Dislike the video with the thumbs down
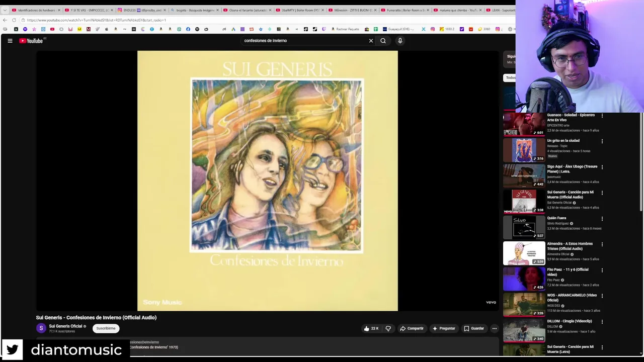The image size is (644, 362). click(x=388, y=328)
